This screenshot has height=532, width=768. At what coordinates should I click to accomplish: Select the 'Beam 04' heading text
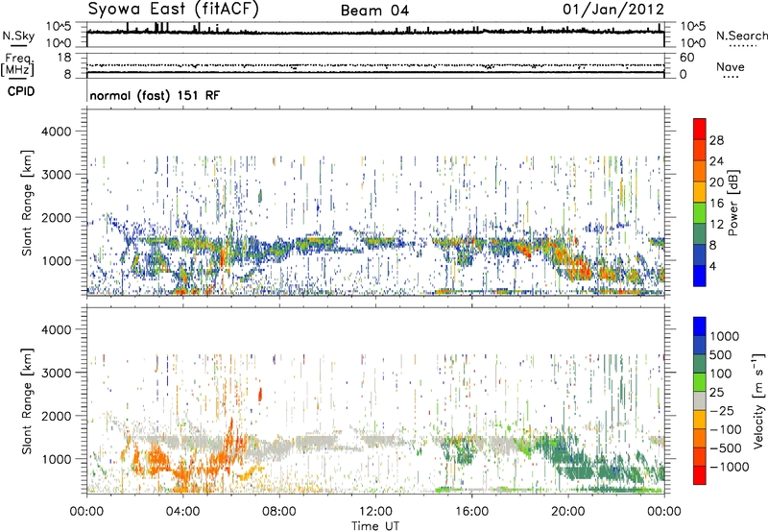click(374, 11)
